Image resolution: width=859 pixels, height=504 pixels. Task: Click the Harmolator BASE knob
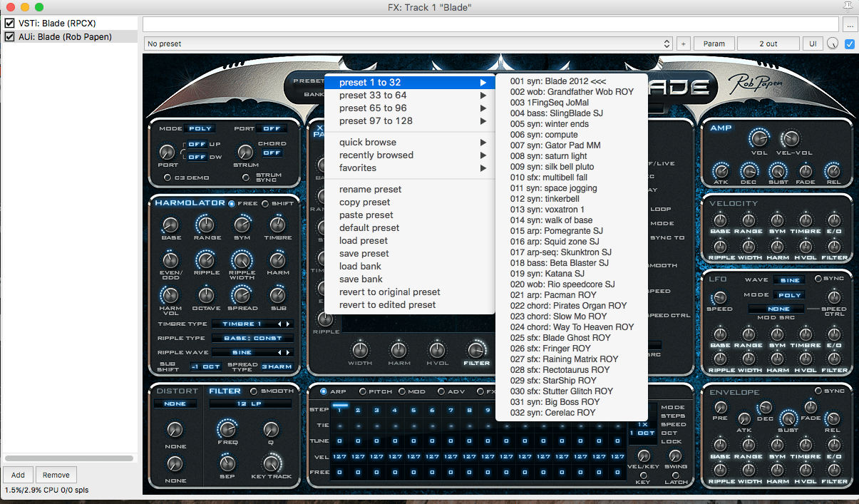(x=171, y=225)
